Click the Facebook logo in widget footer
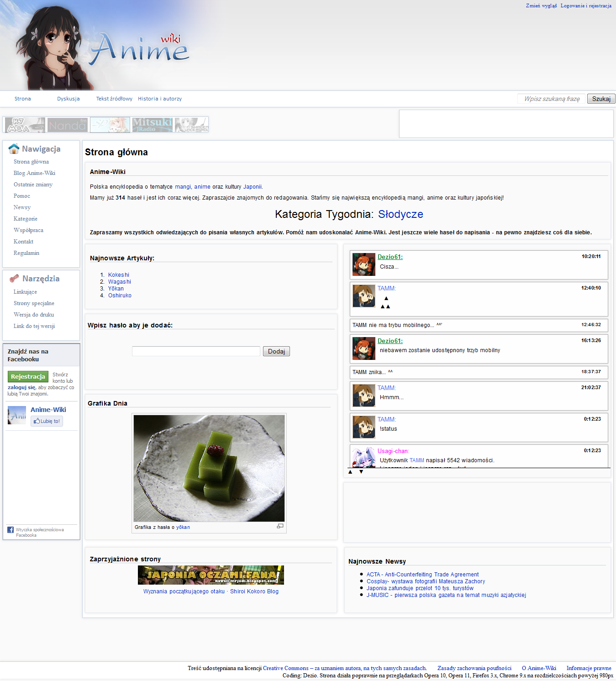Screen dimensions: 616x681 11,530
